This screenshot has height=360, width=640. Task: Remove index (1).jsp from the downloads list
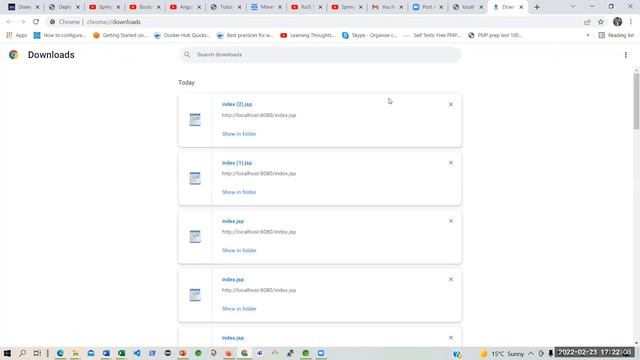451,163
